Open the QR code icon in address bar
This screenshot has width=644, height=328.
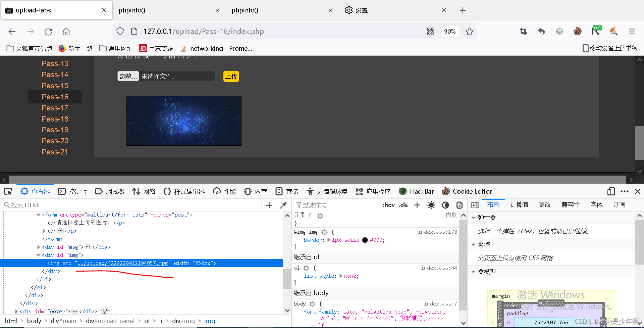431,31
